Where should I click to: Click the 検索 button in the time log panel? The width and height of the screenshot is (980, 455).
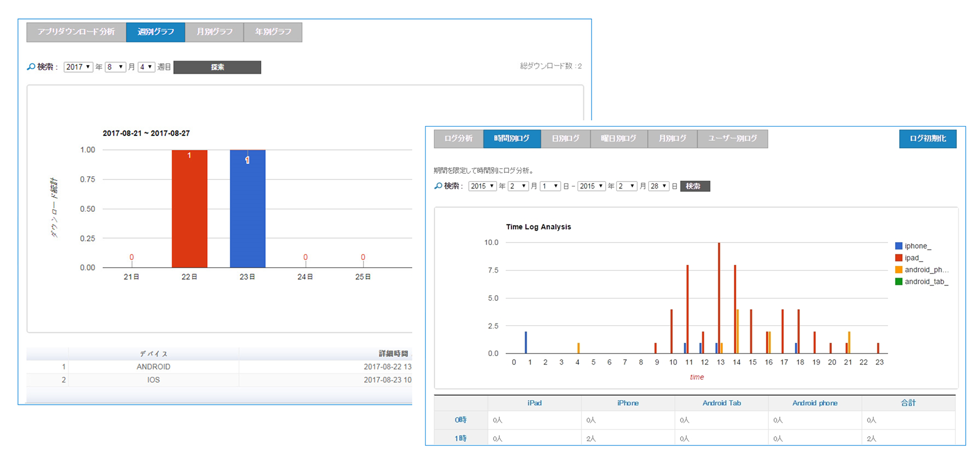695,187
